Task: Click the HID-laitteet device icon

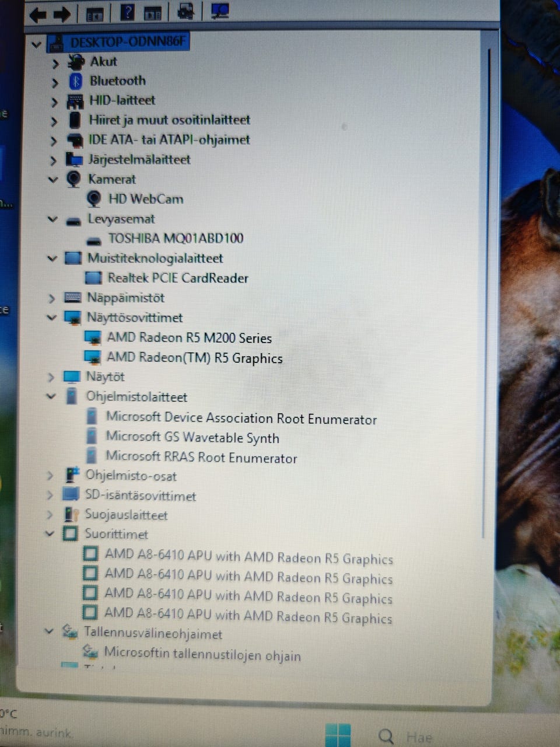Action: tap(75, 101)
